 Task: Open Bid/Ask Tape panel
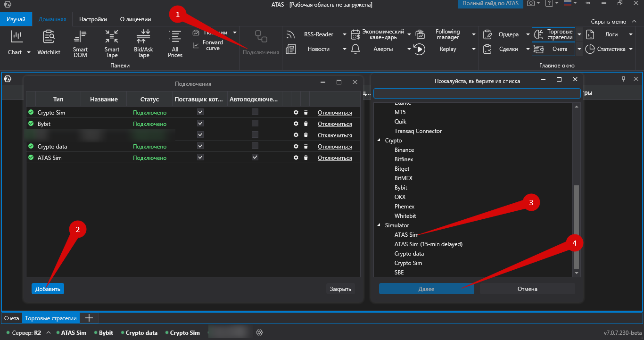pos(143,44)
